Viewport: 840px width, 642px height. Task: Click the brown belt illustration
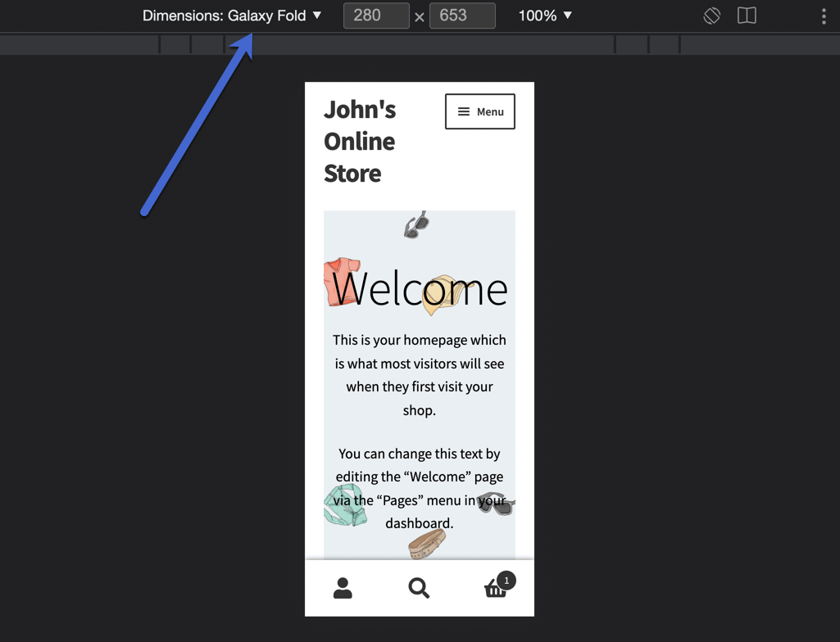426,543
